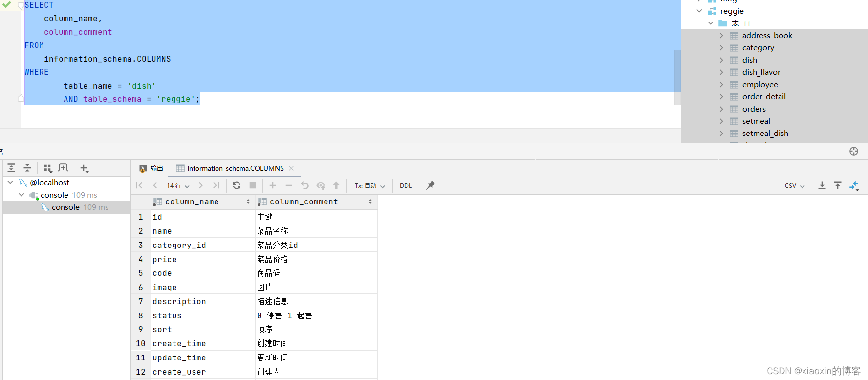Sort by the column_name header
The height and width of the screenshot is (380, 868).
(x=202, y=201)
